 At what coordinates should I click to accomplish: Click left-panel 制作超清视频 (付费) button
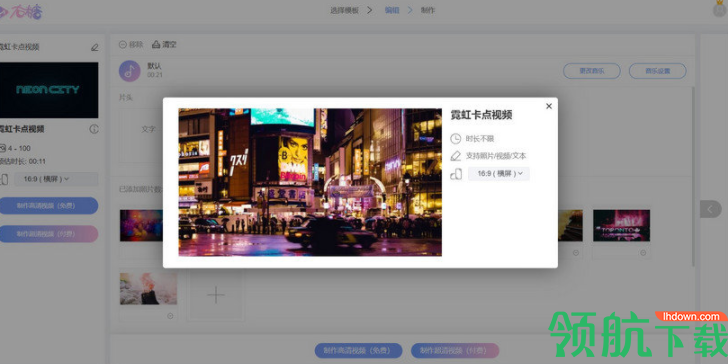pyautogui.click(x=49, y=234)
